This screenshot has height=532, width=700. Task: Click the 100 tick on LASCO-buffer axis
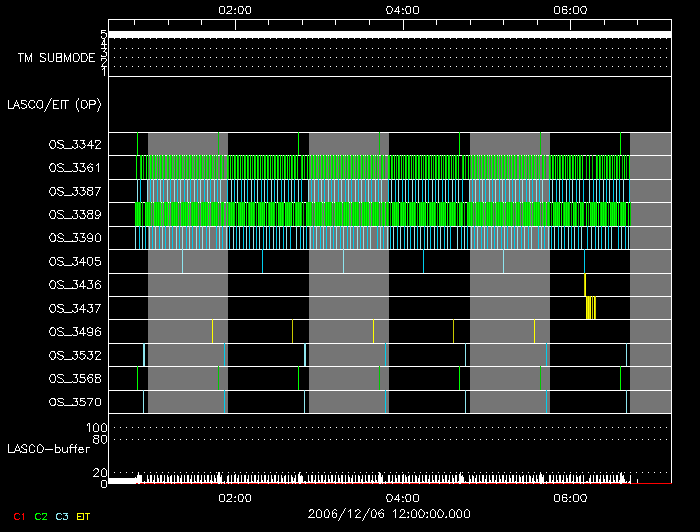[x=98, y=428]
